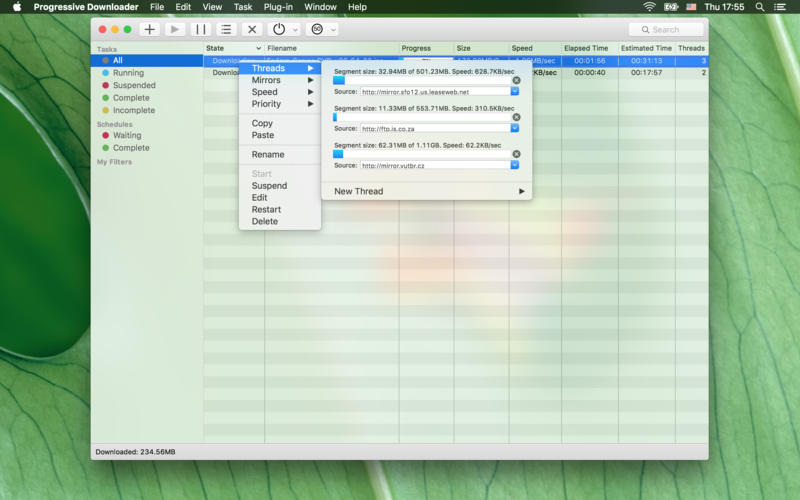Screen dimensions: 800x500
Task: Click the add new download plus button
Action: [x=150, y=30]
